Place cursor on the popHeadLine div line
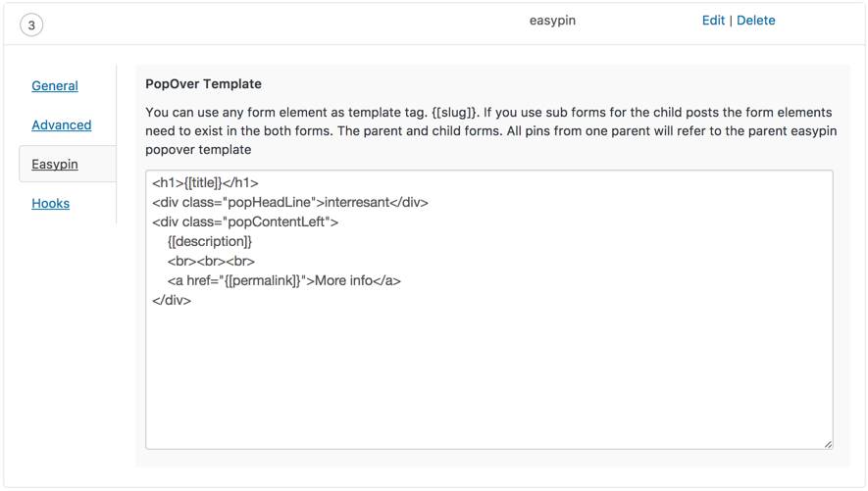The width and height of the screenshot is (868, 491). [290, 202]
